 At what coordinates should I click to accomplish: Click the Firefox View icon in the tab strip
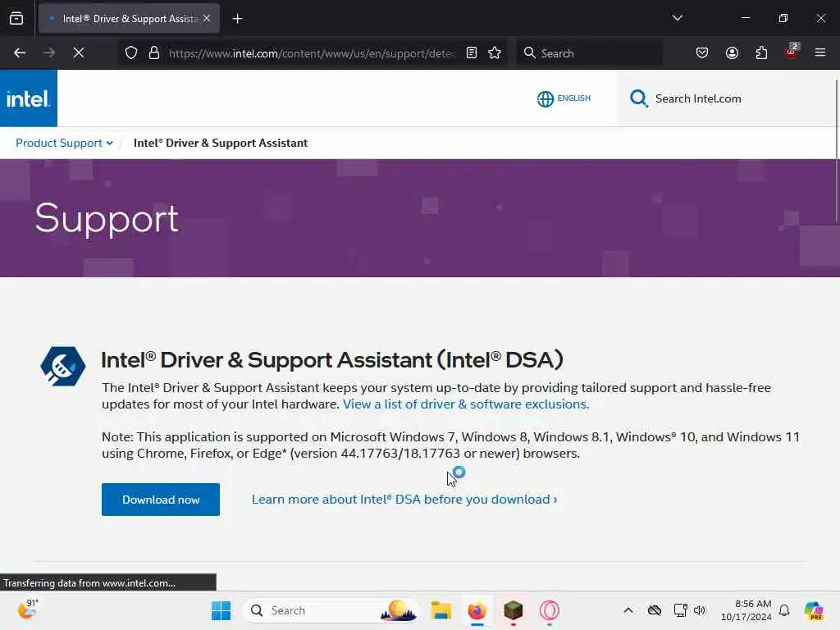point(16,19)
